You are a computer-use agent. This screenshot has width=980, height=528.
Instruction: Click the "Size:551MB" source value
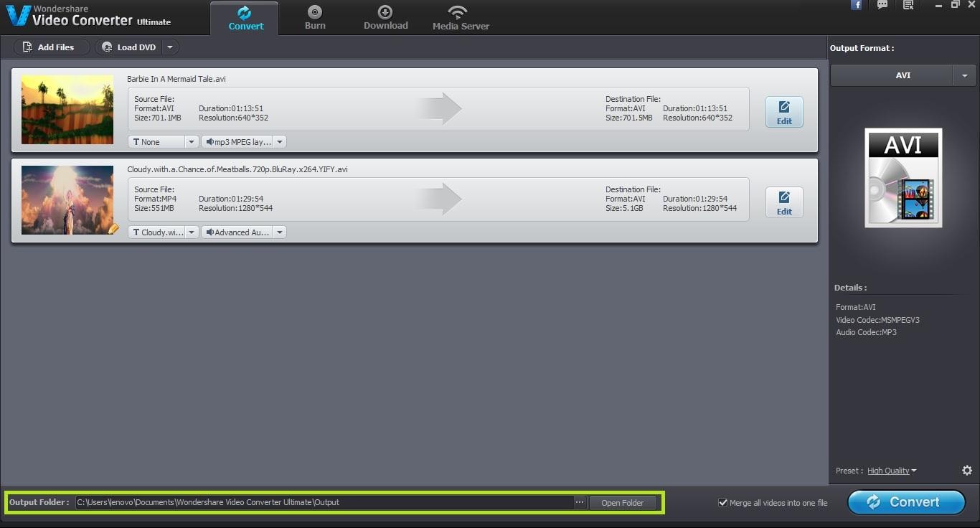pos(155,208)
